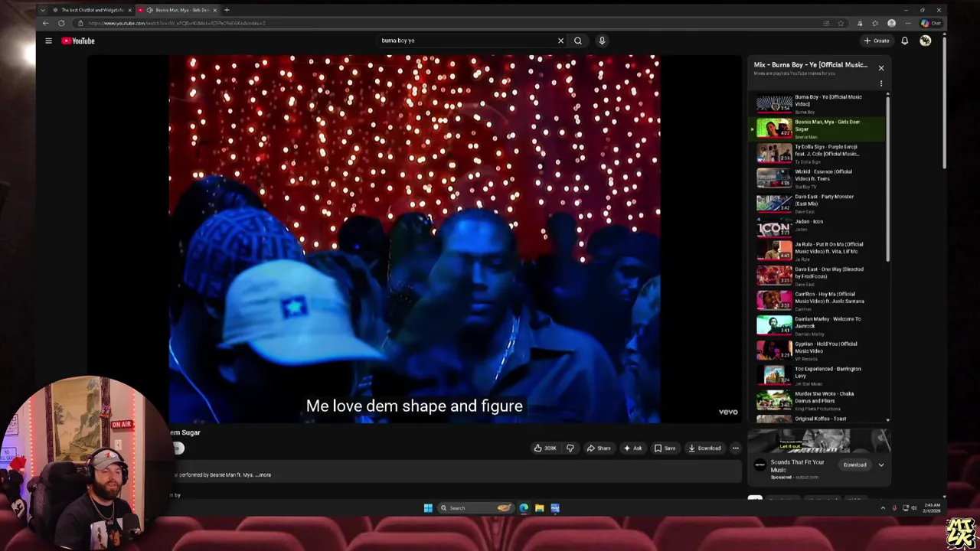
Task: Open the Sounds That Fit Your Music ad
Action: coord(797,465)
